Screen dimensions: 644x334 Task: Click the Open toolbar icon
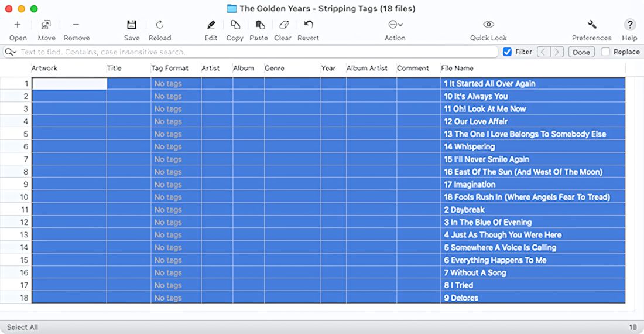tap(18, 25)
